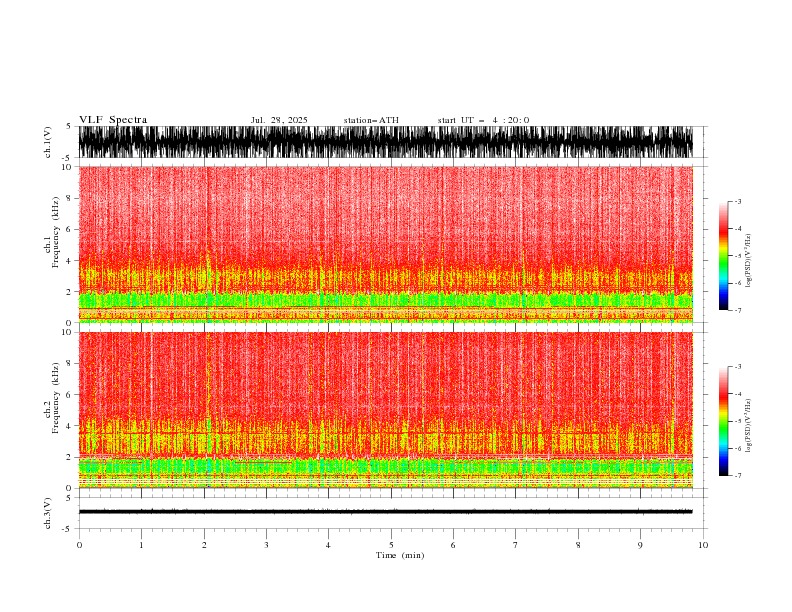Click the ch.2 spectrogram panel
The width and height of the screenshot is (792, 612).
click(386, 410)
